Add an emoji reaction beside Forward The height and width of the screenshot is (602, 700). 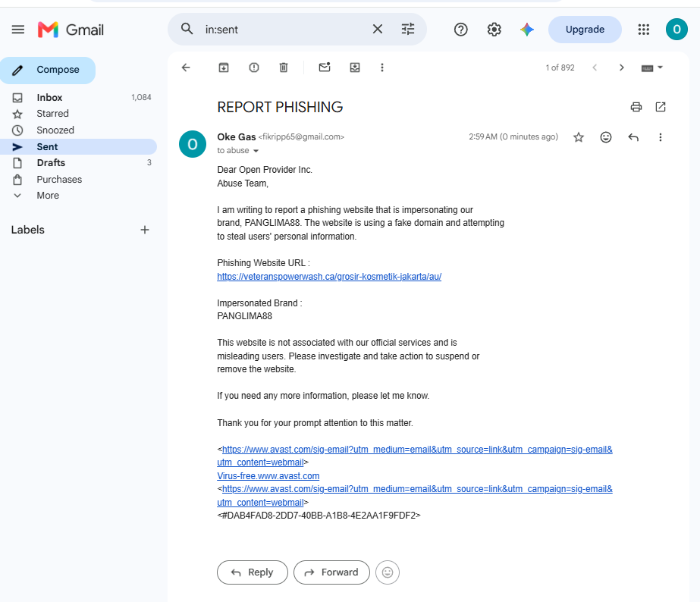click(387, 572)
